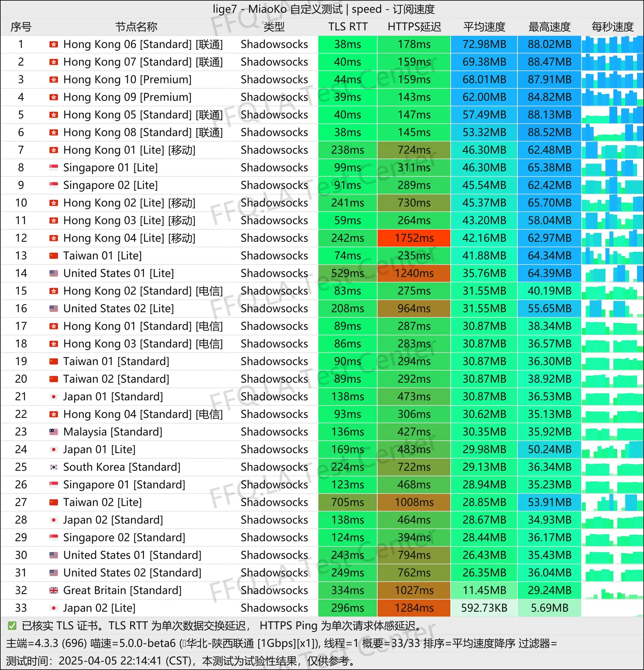Screen dimensions: 644x670
Task: Click the China flag beside Taiwan 01 [Lite]
Action: point(53,256)
